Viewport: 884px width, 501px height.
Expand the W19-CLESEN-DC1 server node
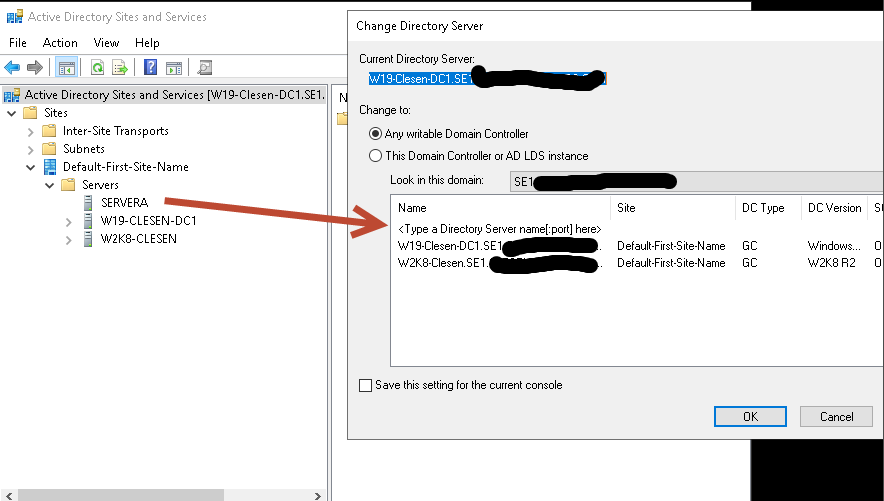point(68,222)
